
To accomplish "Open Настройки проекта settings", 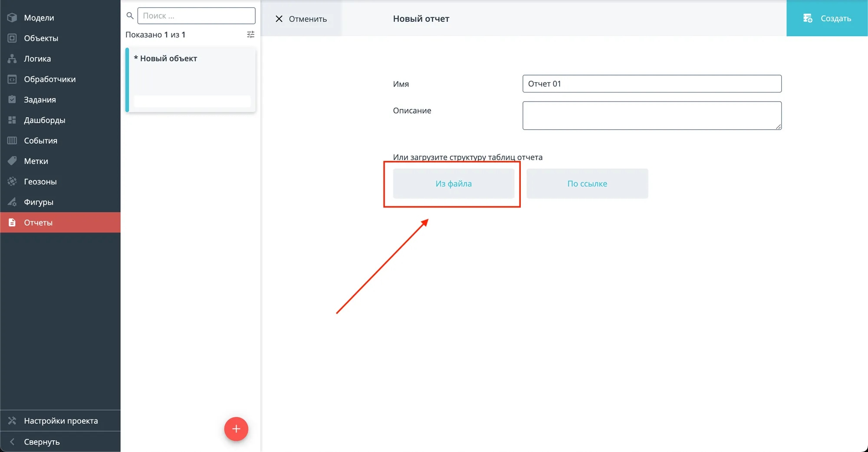I will click(60, 421).
